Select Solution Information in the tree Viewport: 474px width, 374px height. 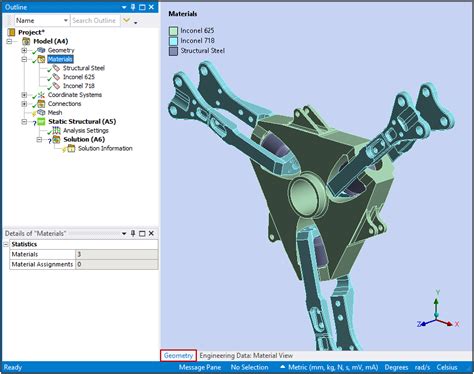pyautogui.click(x=105, y=148)
